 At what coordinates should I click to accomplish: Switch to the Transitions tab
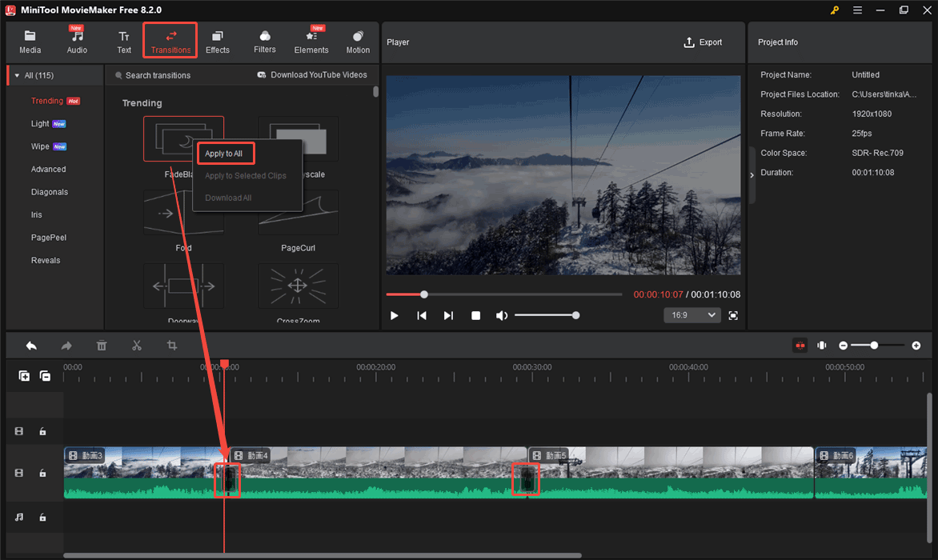(x=170, y=42)
